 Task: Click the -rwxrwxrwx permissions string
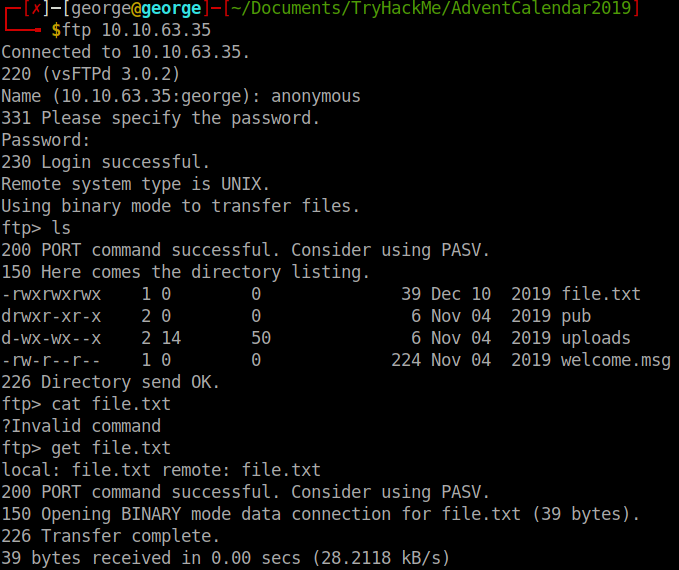tap(51, 294)
